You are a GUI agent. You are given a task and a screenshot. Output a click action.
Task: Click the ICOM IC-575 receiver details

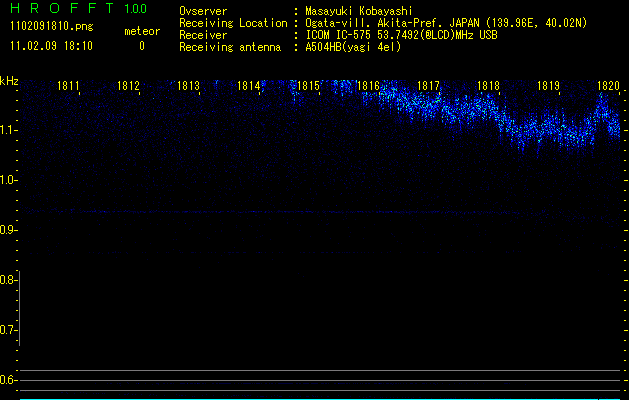401,35
